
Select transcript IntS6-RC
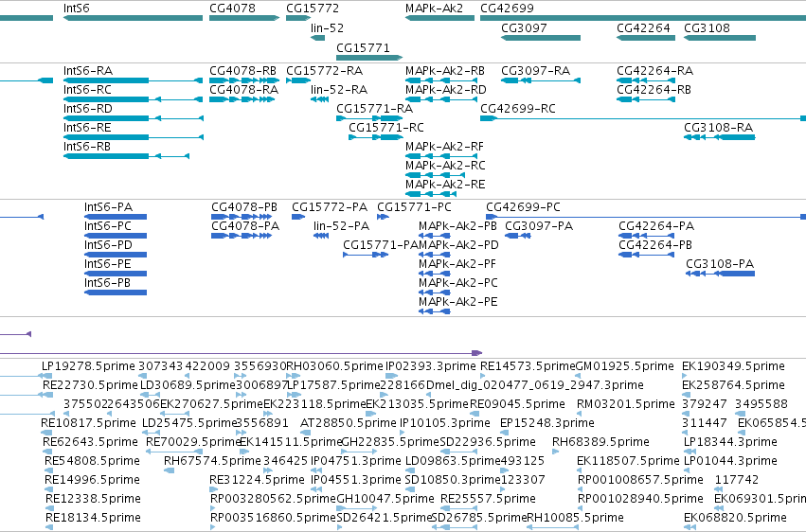(87, 90)
